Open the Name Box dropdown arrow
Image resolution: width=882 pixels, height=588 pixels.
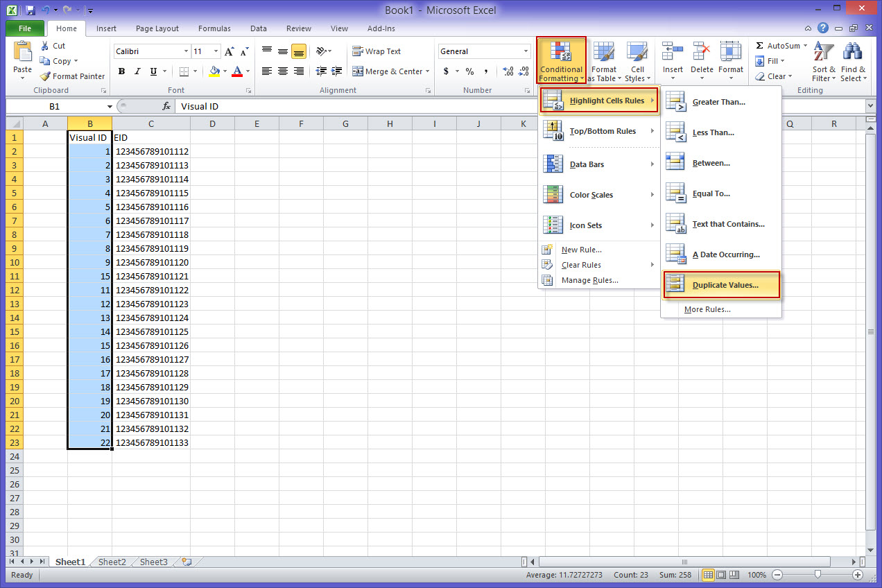110,107
